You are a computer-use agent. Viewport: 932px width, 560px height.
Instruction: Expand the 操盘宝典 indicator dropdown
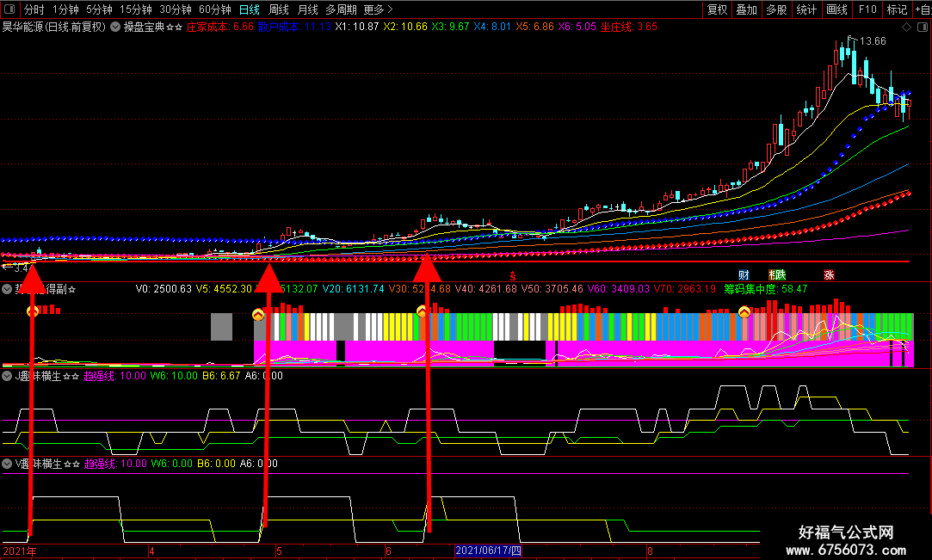[x=115, y=27]
